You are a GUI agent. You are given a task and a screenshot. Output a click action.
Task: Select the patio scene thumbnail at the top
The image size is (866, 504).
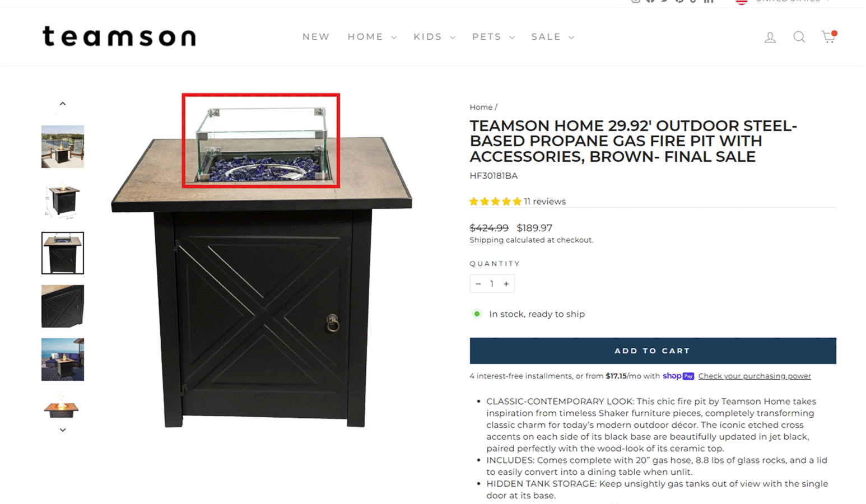click(63, 147)
